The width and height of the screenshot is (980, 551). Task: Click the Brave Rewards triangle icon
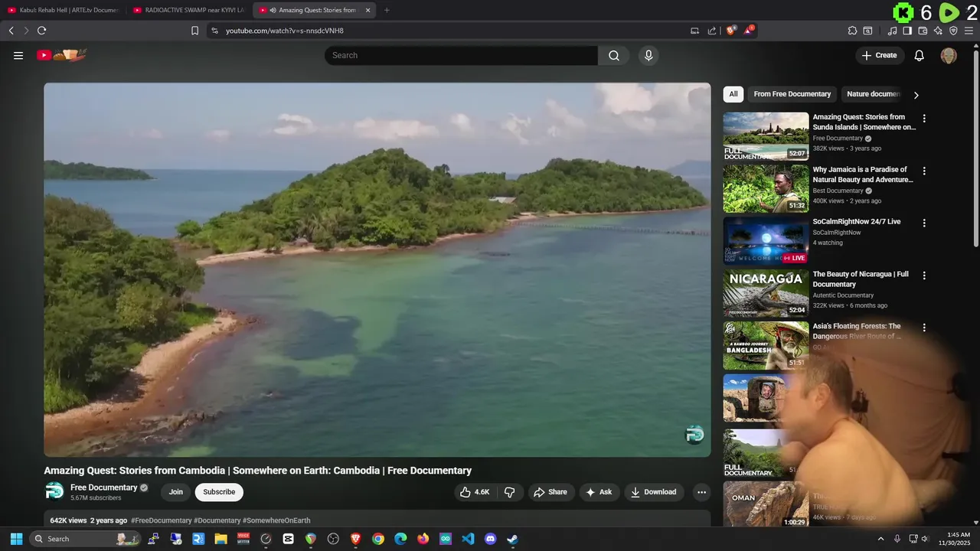[750, 31]
